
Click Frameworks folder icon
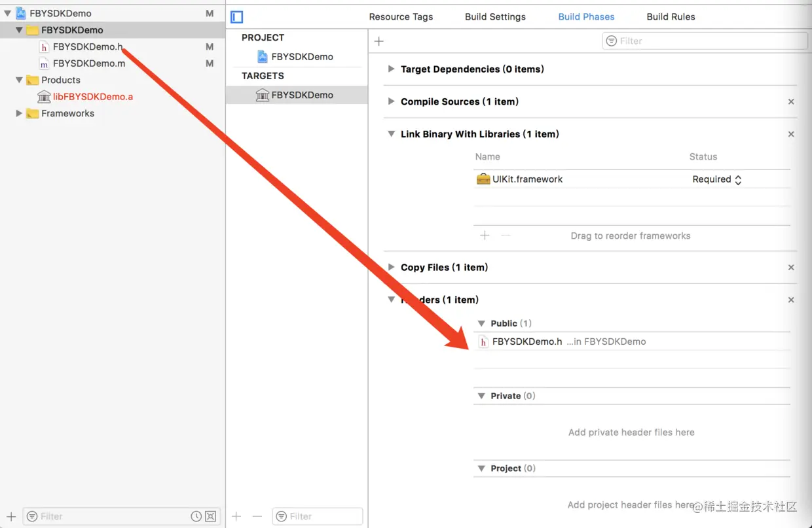(x=33, y=113)
